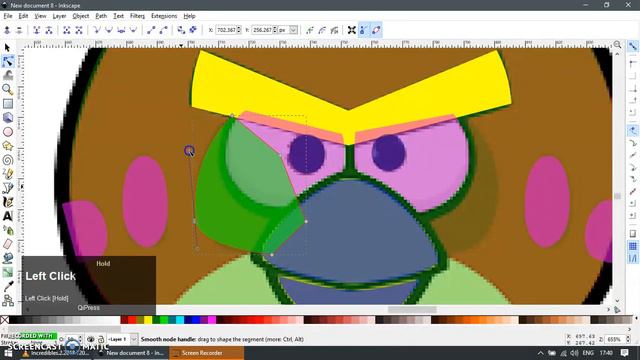Click the Make segments curves icon

(163, 30)
